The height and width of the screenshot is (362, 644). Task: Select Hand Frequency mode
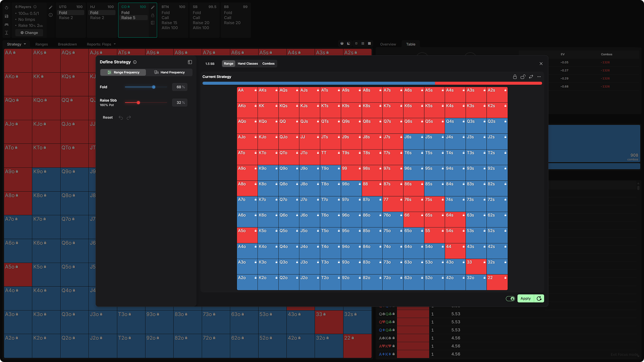(169, 72)
